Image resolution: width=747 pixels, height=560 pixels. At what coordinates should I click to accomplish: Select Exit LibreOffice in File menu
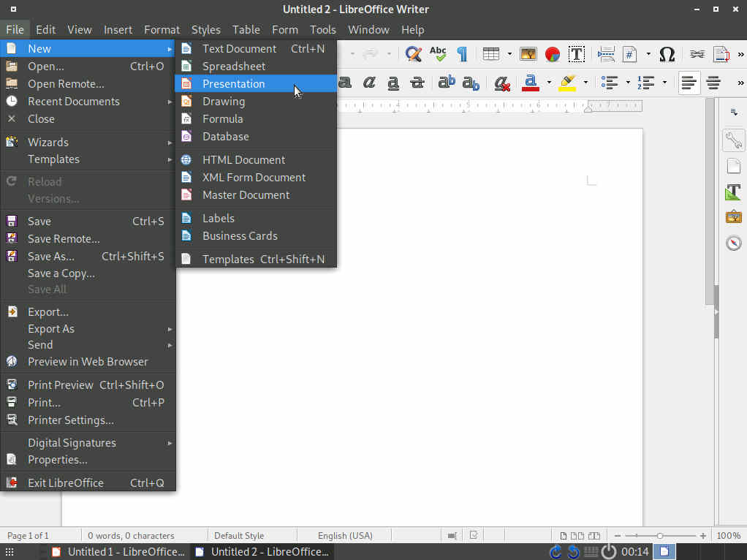pyautogui.click(x=88, y=483)
